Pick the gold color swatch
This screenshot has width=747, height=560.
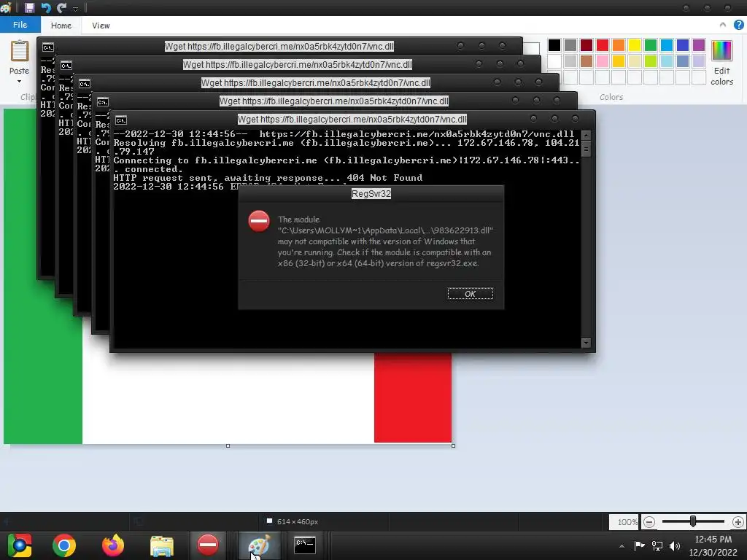pyautogui.click(x=619, y=61)
